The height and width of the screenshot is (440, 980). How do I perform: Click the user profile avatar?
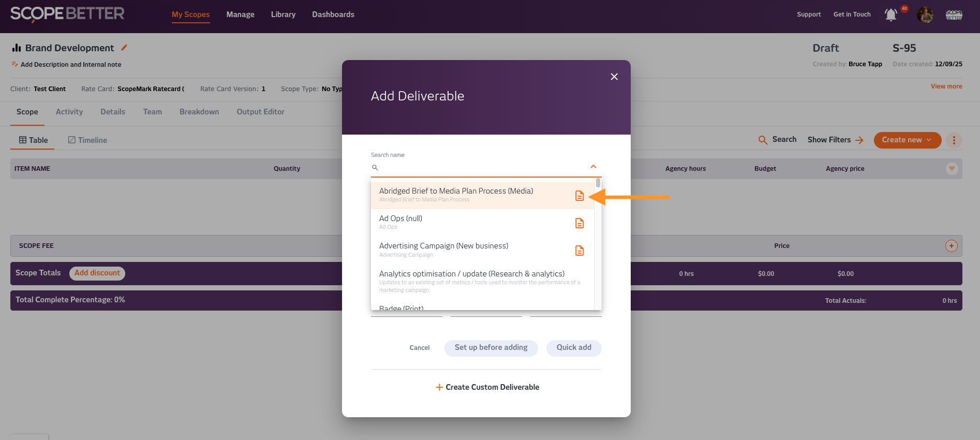pyautogui.click(x=925, y=15)
